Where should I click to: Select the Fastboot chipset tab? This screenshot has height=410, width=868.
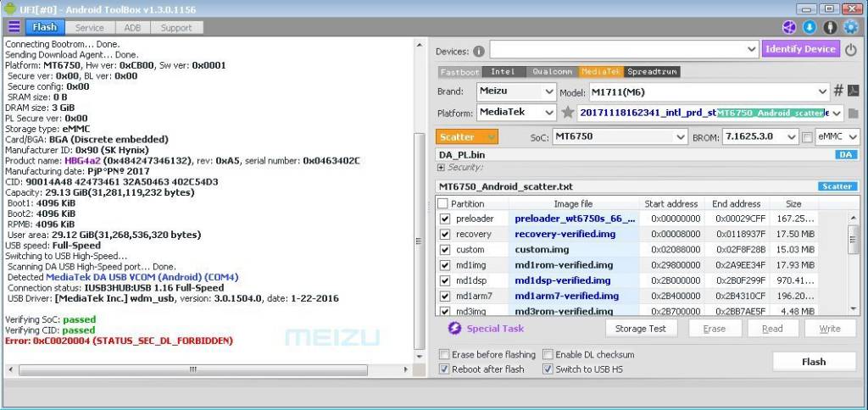pyautogui.click(x=460, y=72)
